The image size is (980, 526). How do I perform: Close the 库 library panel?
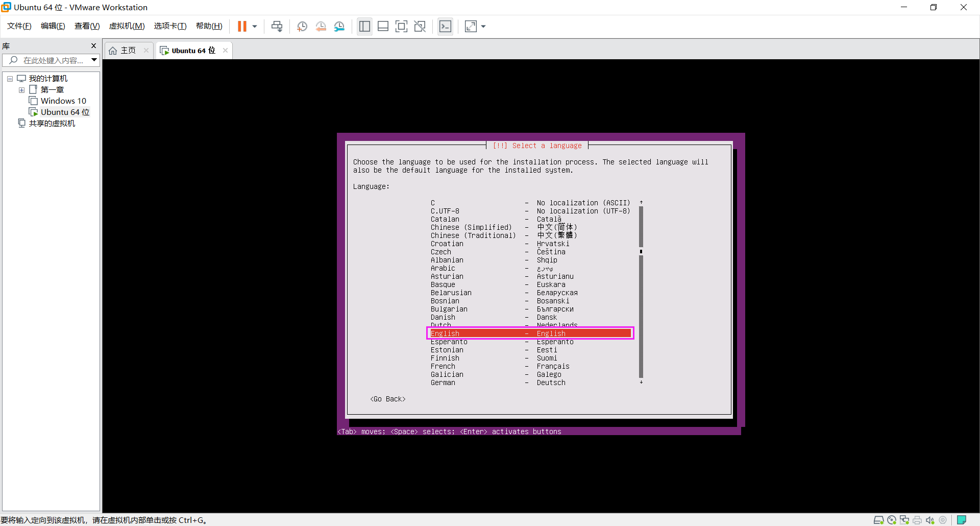click(x=93, y=46)
